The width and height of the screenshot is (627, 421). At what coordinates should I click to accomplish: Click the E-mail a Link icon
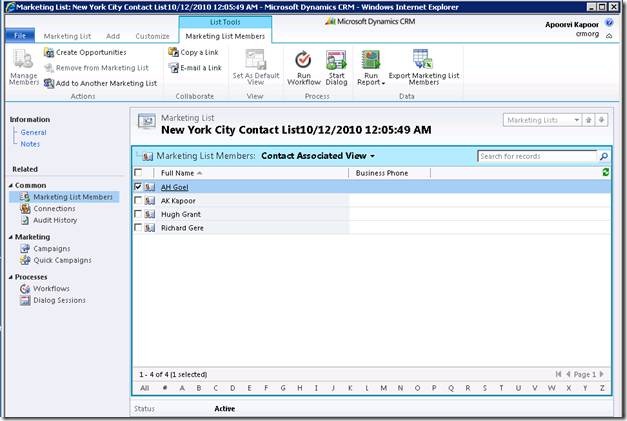pyautogui.click(x=173, y=68)
